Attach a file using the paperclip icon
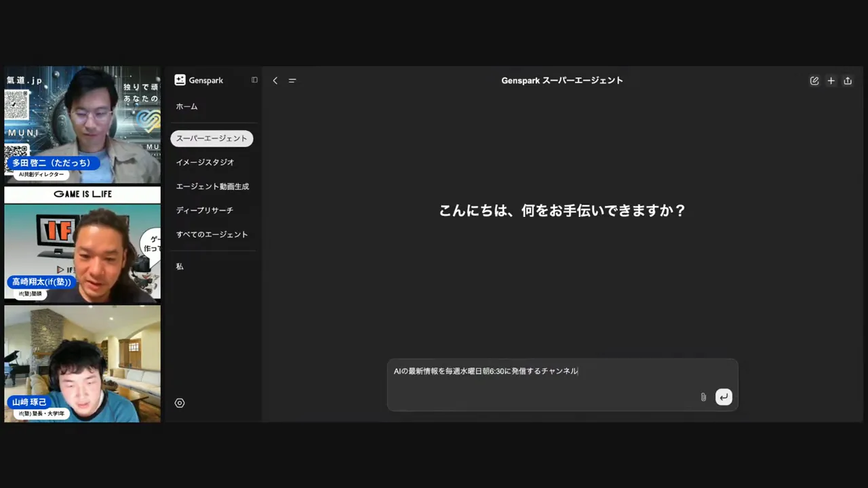 [x=703, y=397]
